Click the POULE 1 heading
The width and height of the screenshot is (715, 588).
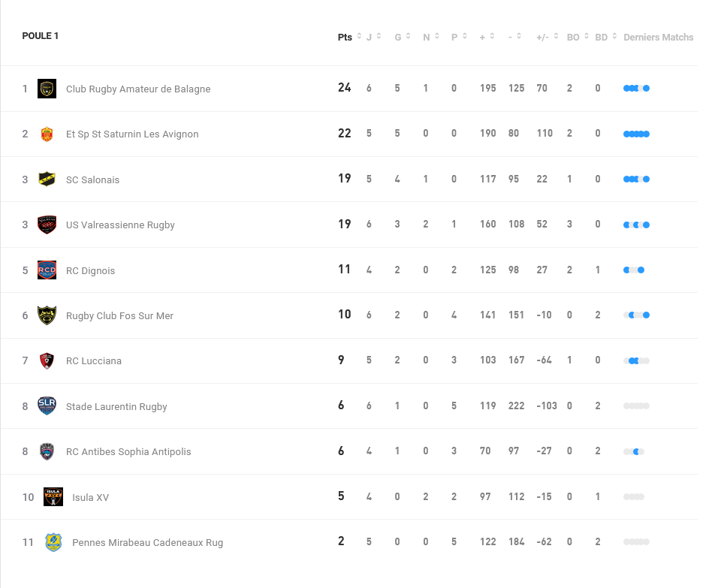(41, 36)
